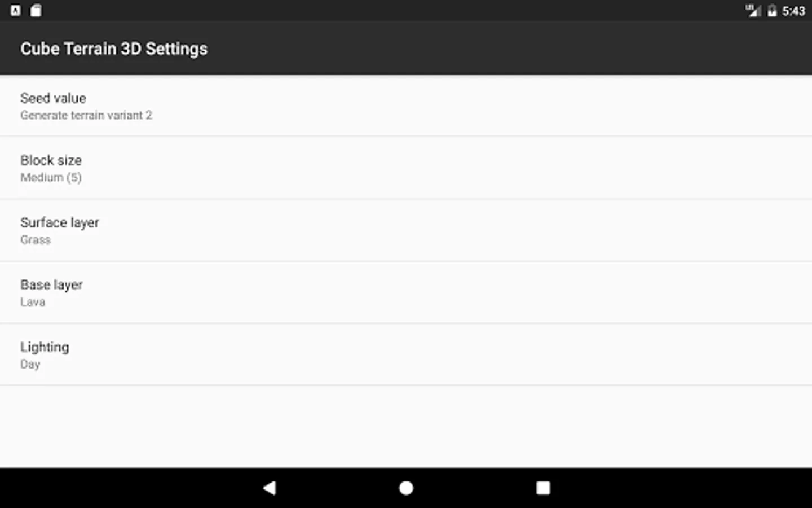The image size is (812, 508).
Task: Open the Surface layer setting
Action: (60, 222)
